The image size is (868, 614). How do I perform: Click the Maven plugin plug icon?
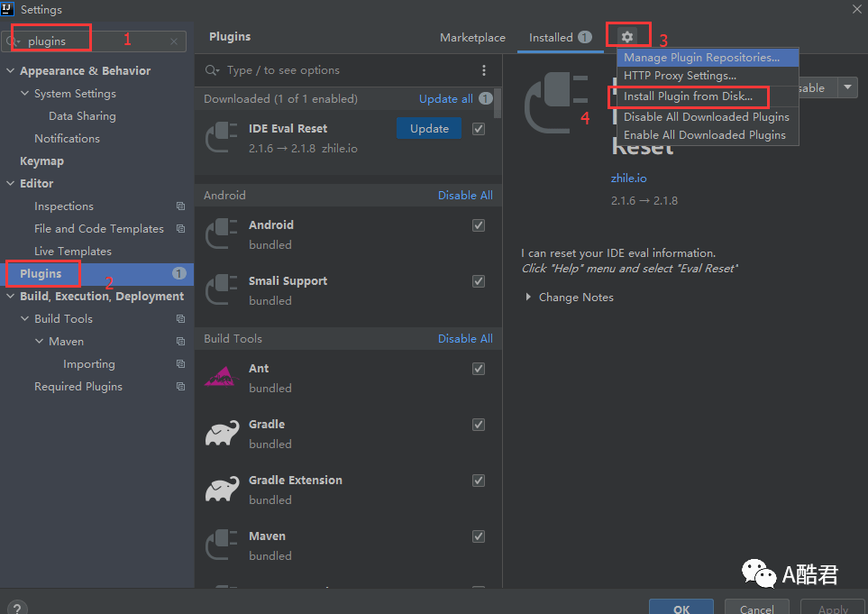(x=222, y=545)
